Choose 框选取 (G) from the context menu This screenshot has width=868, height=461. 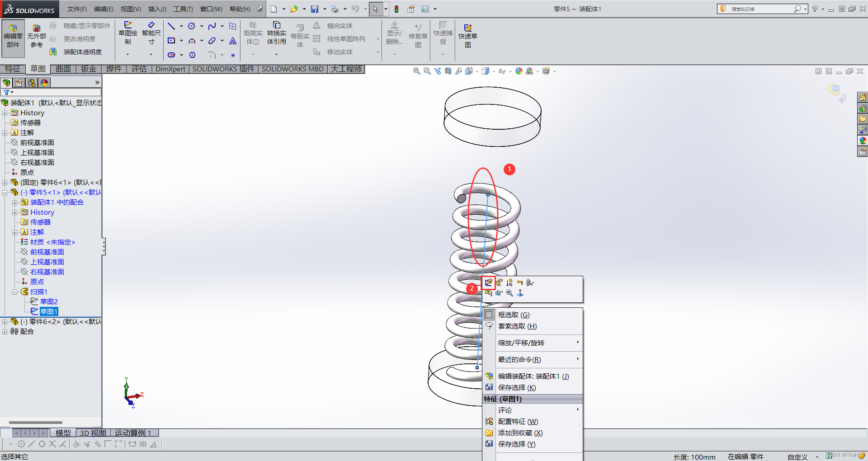(x=533, y=315)
